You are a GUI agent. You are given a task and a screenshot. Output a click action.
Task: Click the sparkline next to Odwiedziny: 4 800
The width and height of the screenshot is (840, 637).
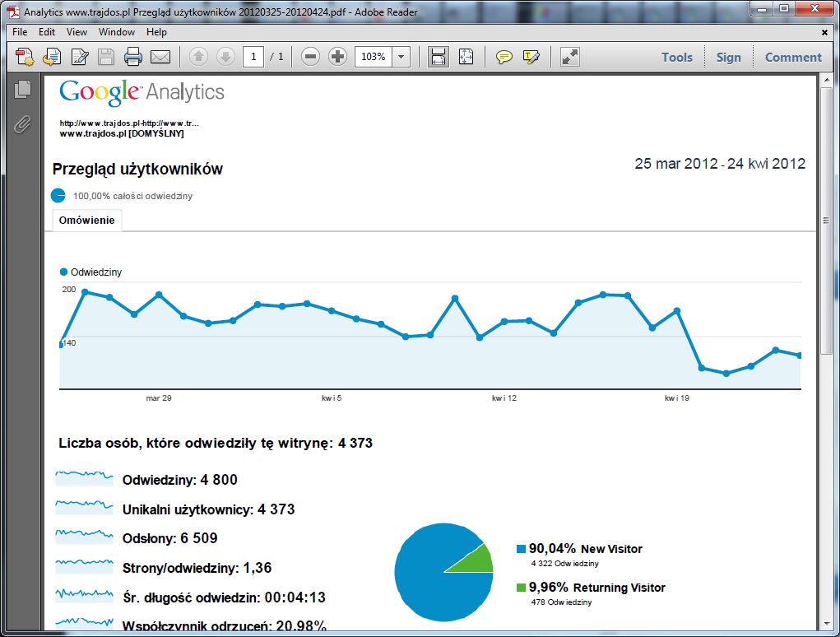point(84,477)
